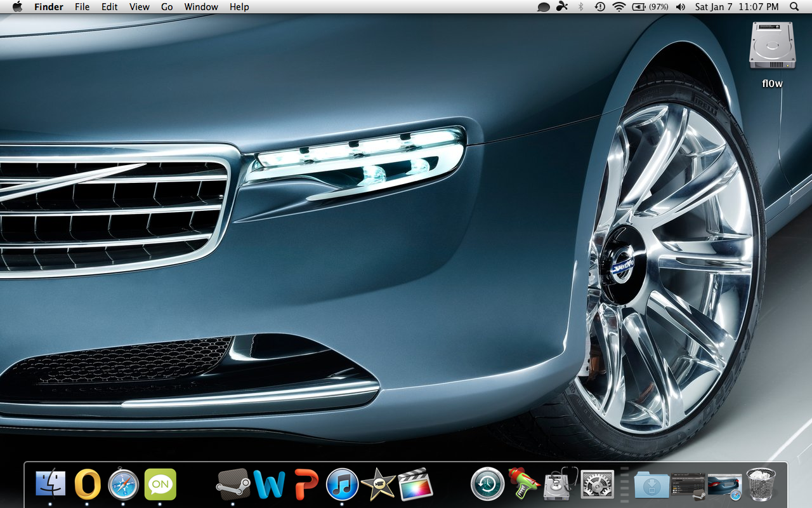Open the Edit menu

110,7
